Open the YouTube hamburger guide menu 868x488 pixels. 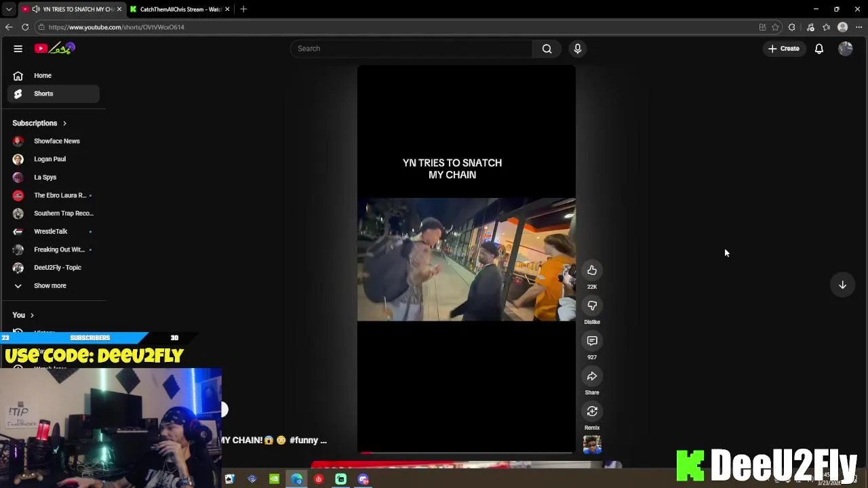18,49
